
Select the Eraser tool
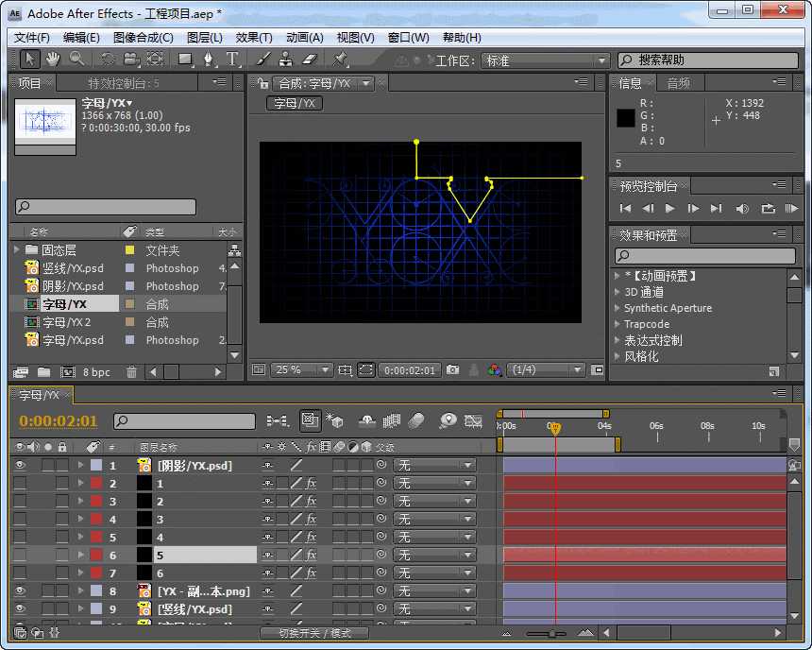click(x=309, y=60)
